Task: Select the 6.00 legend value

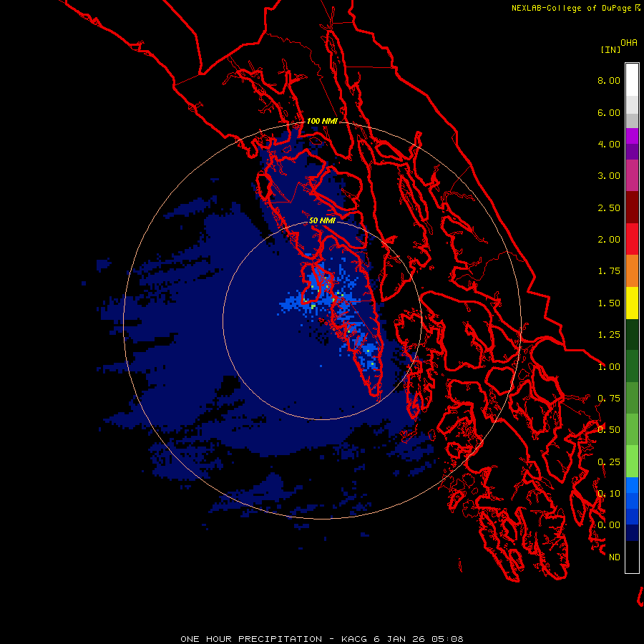Action: 609,112
